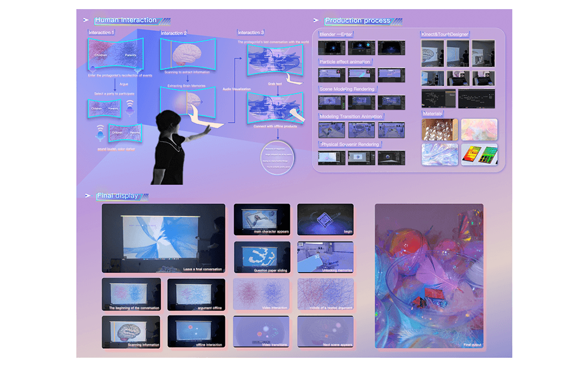Select the Modeling Transition Animation label
The image size is (588, 367).
click(351, 116)
